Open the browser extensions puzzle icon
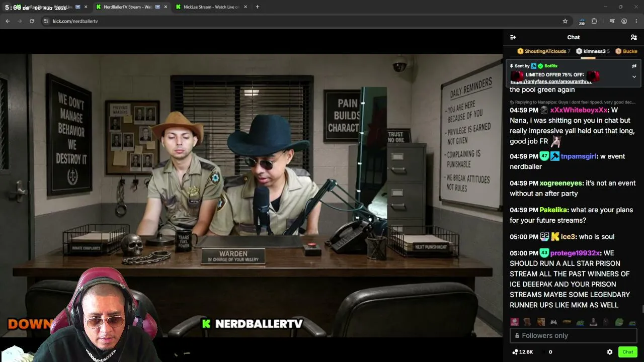644x362 pixels. [x=594, y=21]
